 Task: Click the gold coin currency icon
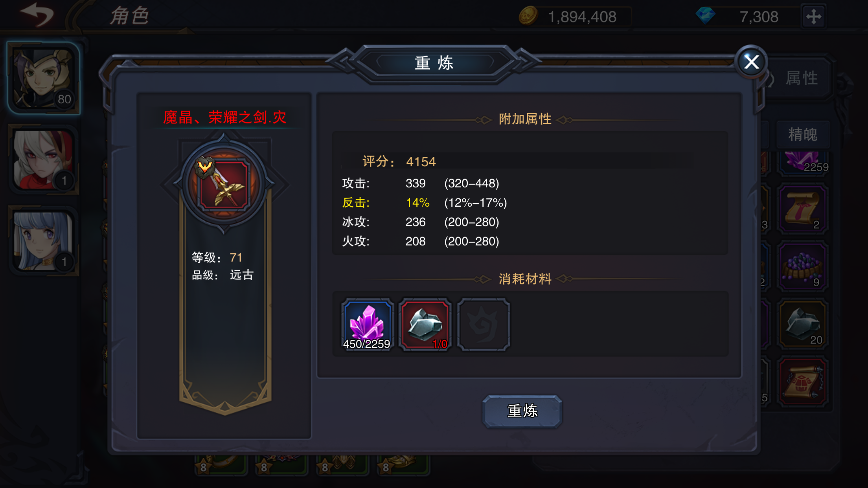click(528, 17)
